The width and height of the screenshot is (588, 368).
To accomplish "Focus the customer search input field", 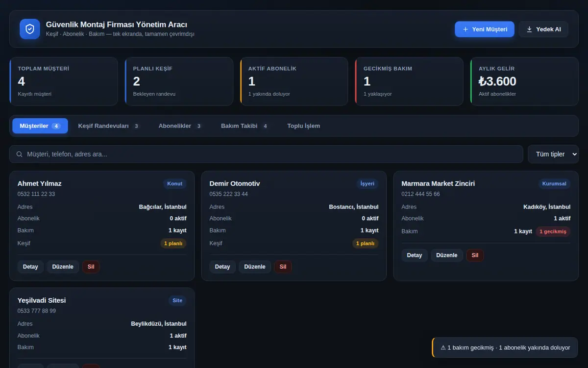I will [x=266, y=154].
